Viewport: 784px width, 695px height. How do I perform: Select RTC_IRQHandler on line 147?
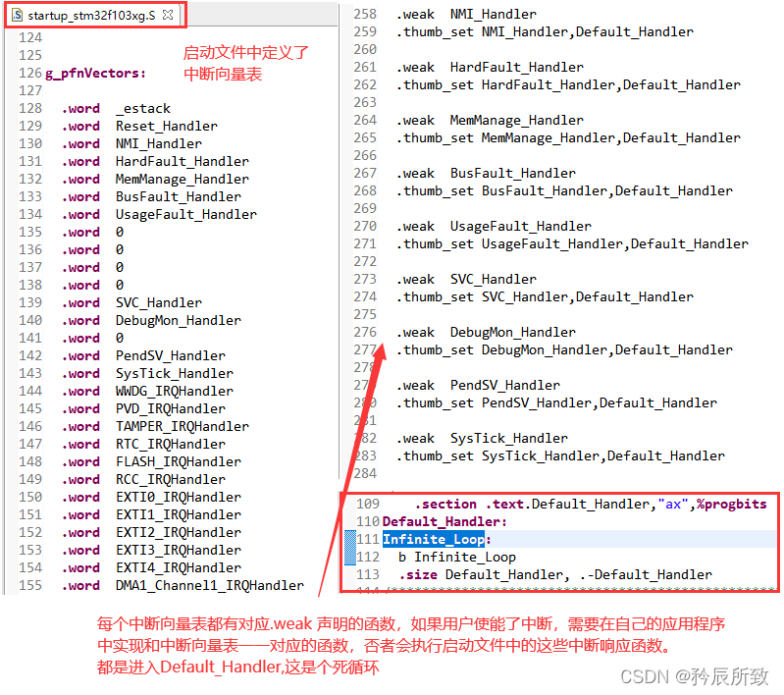point(171,445)
